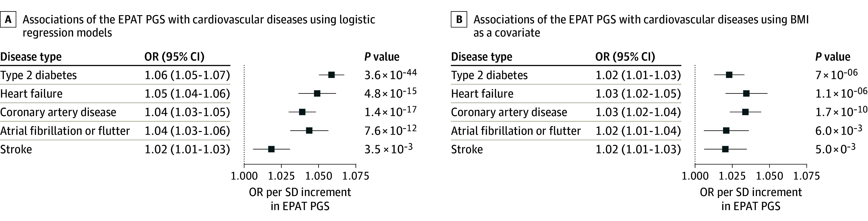Select Stroke square marker in panel A
The image size is (868, 221).
pos(271,149)
